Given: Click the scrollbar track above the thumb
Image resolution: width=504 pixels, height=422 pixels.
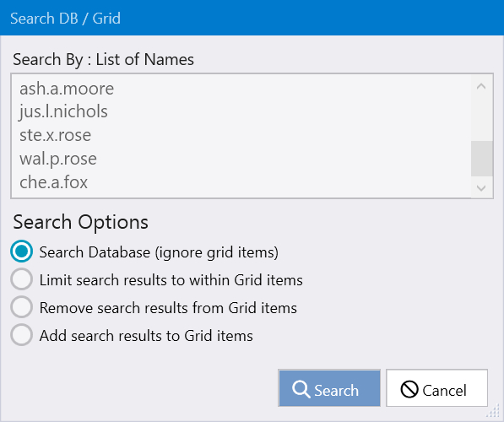Looking at the screenshot, I should pos(482,119).
